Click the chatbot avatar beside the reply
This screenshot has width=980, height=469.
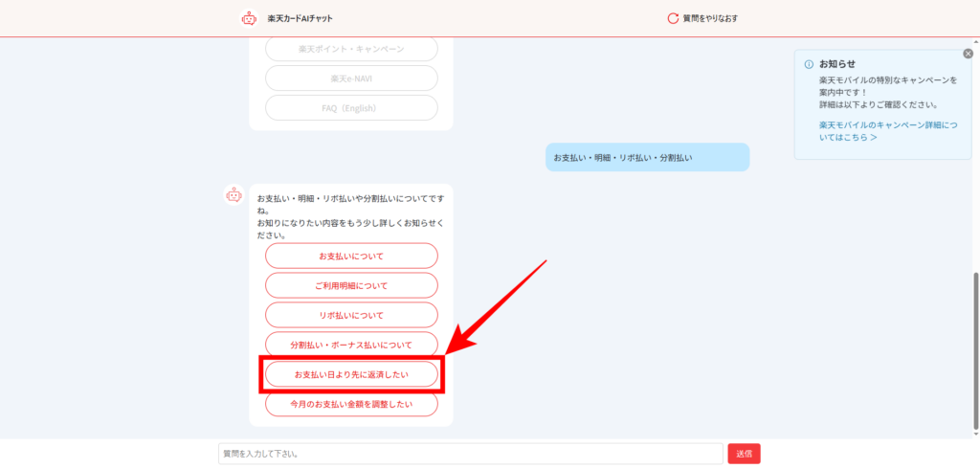click(x=234, y=195)
